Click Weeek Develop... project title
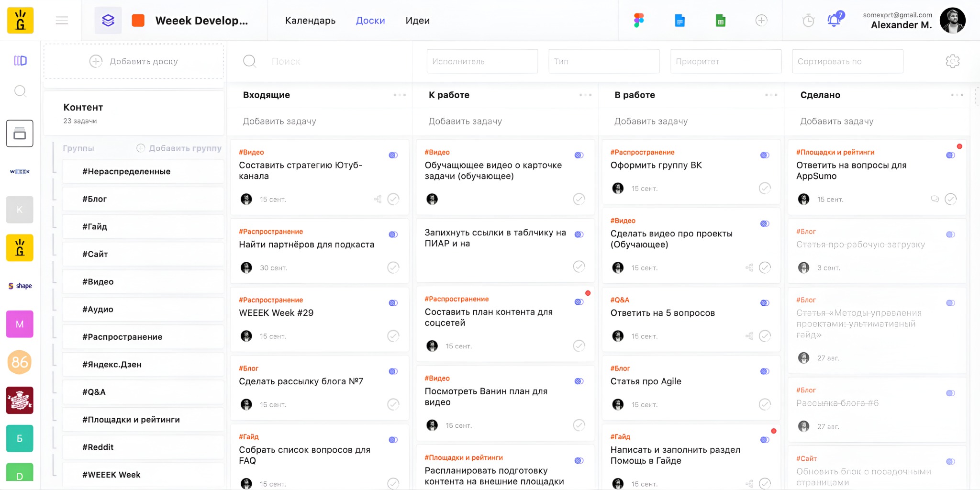The height and width of the screenshot is (490, 980). point(201,21)
